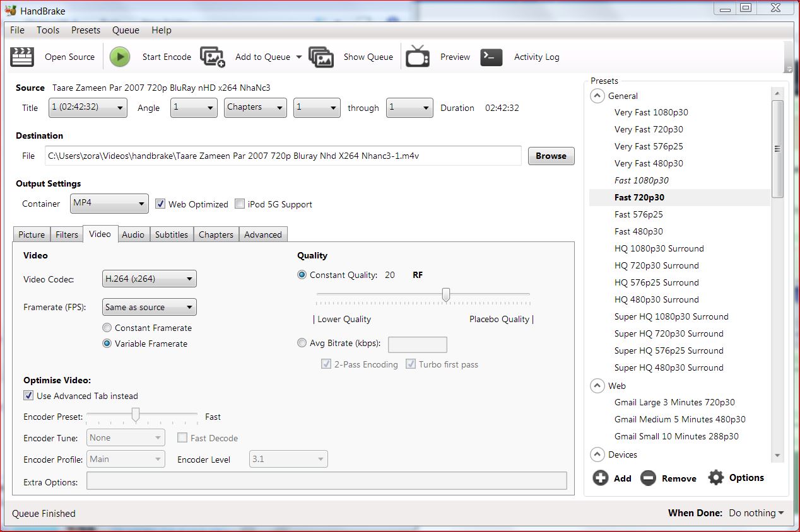Viewport: 800px width, 532px height.
Task: Toggle the Fast Decode checkbox
Action: pos(182,437)
